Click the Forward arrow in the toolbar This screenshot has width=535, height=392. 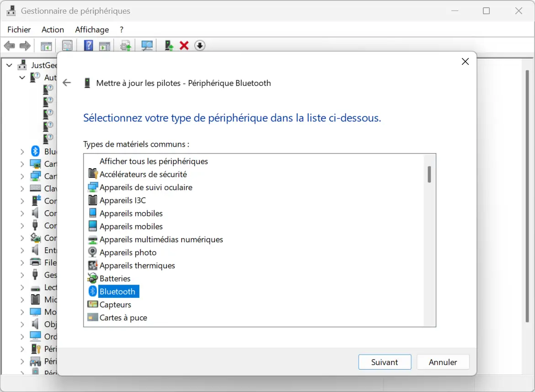point(25,46)
